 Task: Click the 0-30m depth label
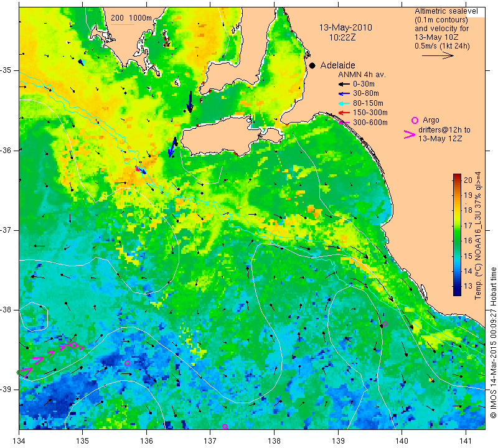click(364, 84)
